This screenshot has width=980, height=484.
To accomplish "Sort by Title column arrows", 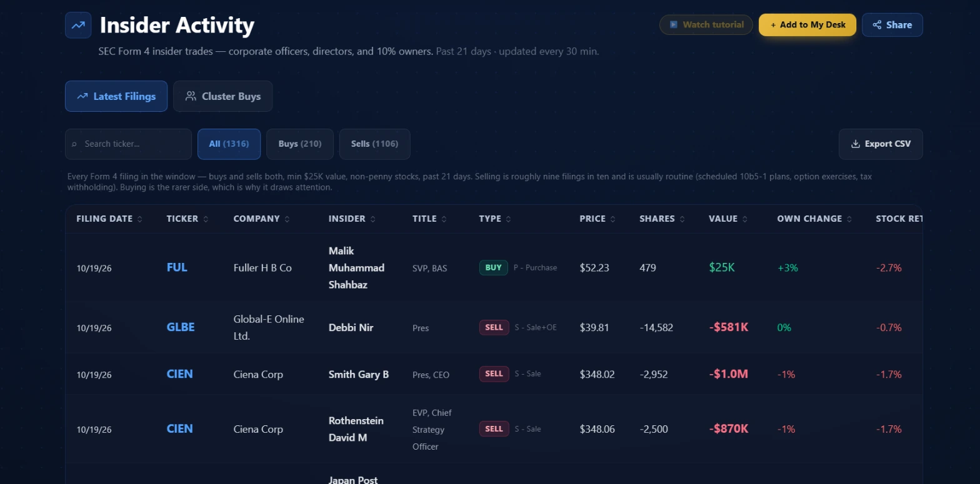I will pos(444,219).
